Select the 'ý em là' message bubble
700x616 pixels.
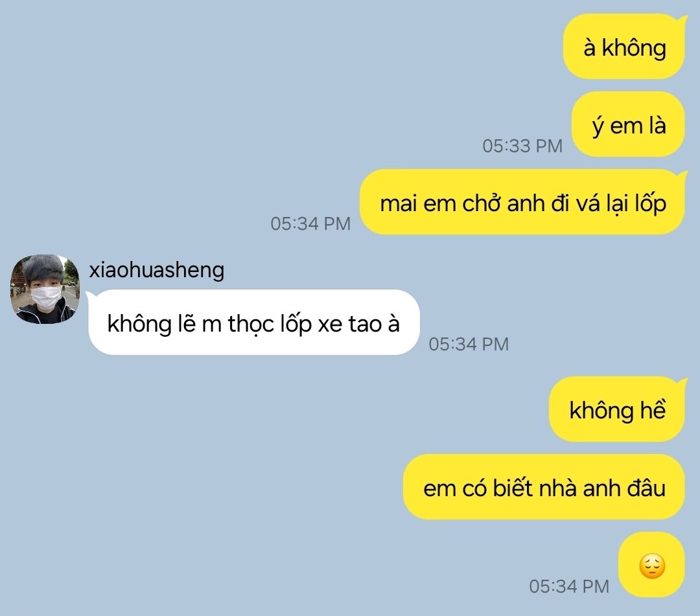click(x=629, y=124)
